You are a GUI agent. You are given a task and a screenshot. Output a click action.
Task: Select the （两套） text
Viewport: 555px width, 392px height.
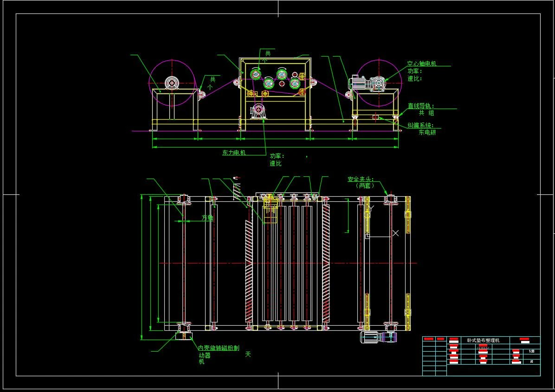365,186
